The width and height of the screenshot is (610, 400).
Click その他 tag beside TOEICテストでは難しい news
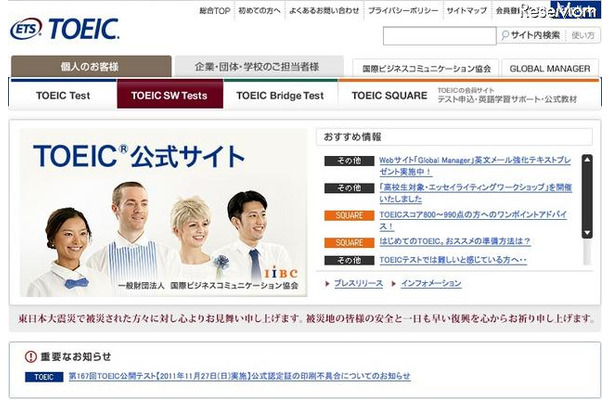pyautogui.click(x=349, y=260)
